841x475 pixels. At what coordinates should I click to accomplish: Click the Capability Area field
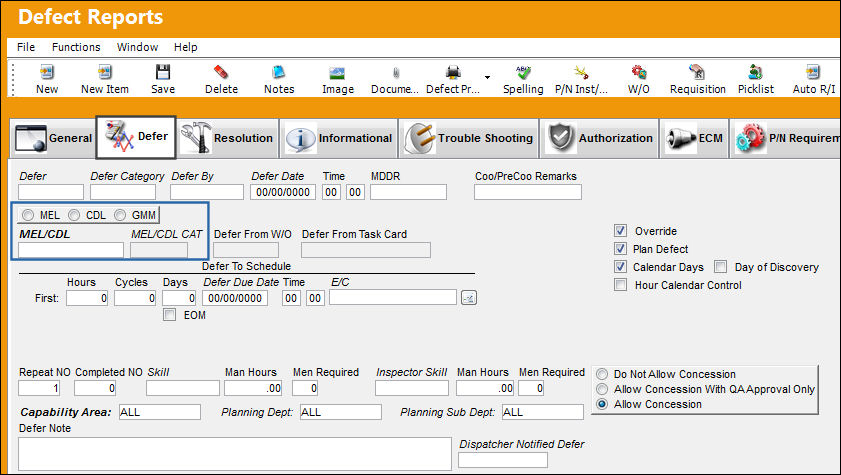160,412
